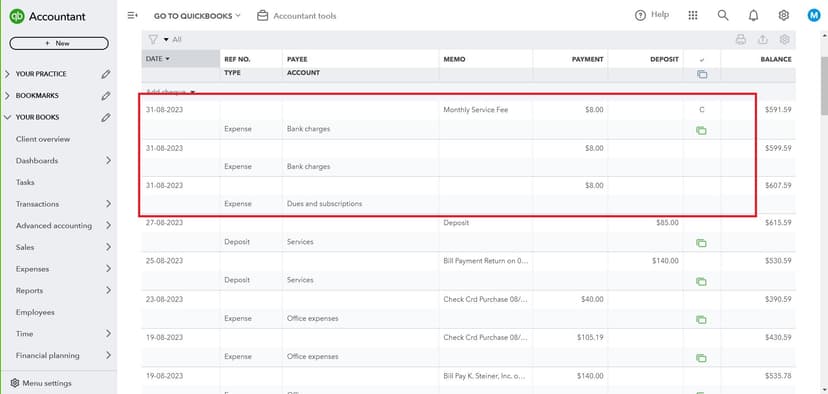This screenshot has width=828, height=394.
Task: Open the Expenses menu item
Action: [32, 269]
